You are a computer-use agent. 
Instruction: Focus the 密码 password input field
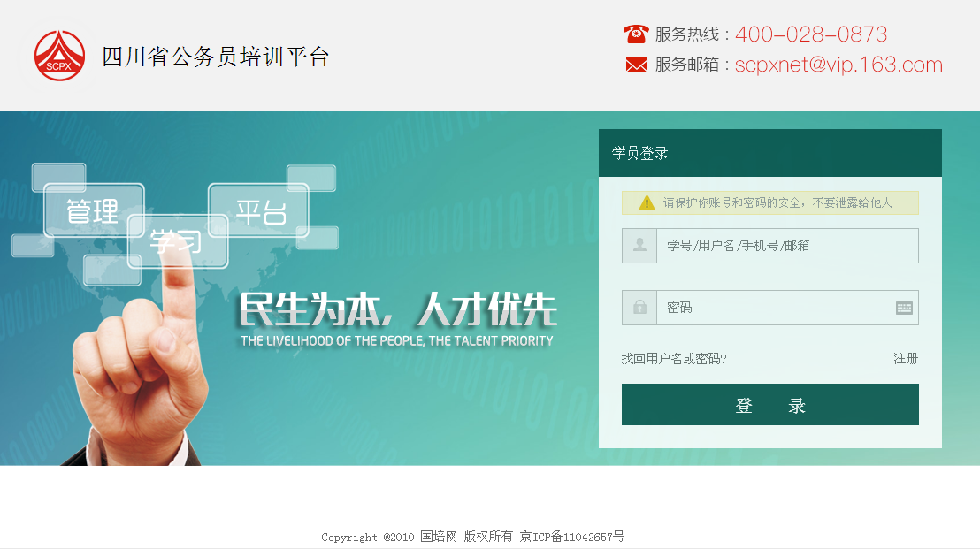pos(774,308)
